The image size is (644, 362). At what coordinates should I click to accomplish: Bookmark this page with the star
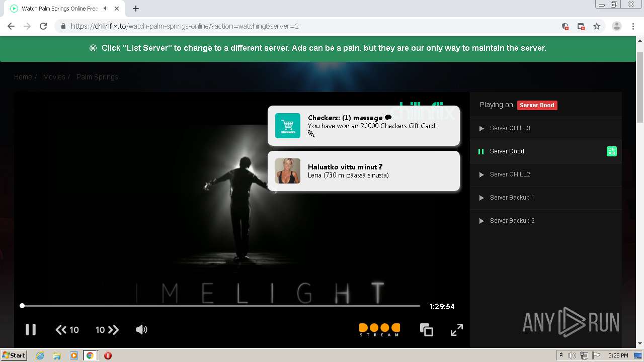597,26
